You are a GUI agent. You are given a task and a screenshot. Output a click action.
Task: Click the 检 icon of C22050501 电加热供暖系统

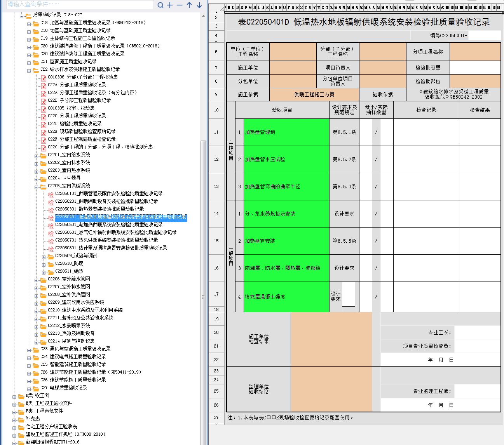pyautogui.click(x=51, y=225)
